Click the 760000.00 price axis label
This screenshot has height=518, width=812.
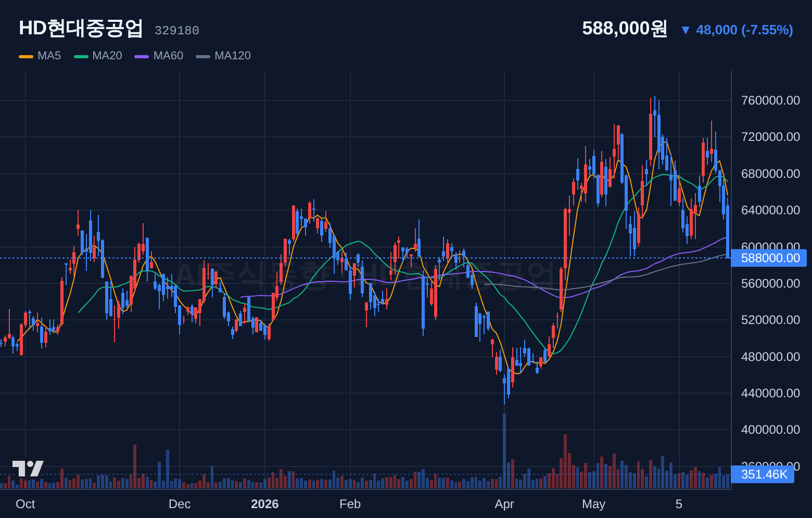770,100
